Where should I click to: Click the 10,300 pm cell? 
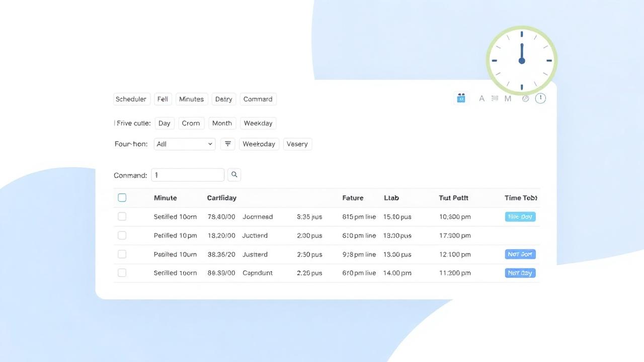pyautogui.click(x=455, y=217)
